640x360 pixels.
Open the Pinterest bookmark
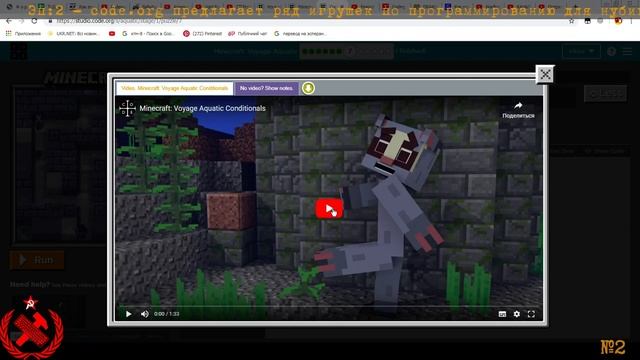pos(202,33)
